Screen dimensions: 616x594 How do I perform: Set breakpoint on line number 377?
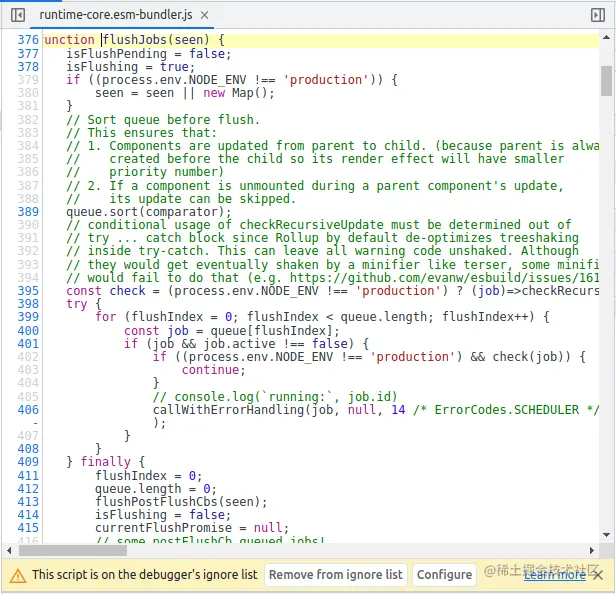(28, 53)
